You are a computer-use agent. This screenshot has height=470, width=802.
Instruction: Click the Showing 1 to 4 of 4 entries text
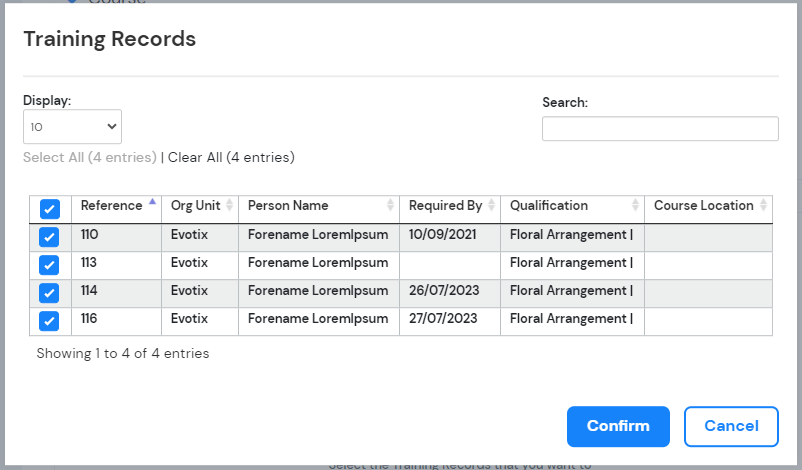click(x=123, y=353)
